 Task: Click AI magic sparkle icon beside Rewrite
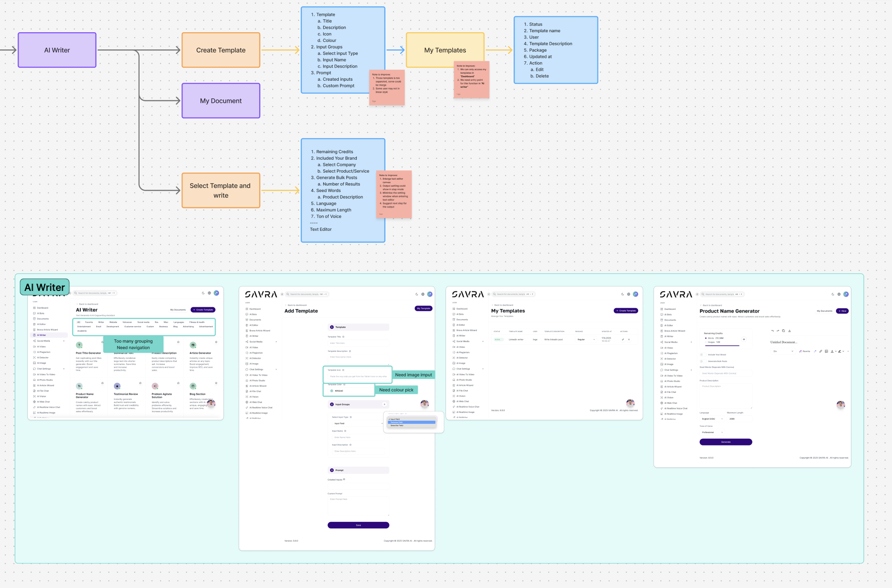(815, 351)
